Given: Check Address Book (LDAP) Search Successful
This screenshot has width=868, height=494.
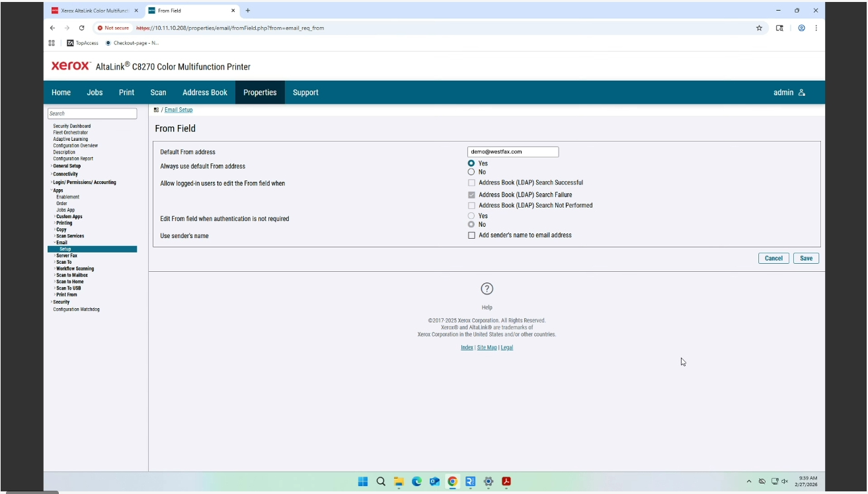Looking at the screenshot, I should point(471,183).
